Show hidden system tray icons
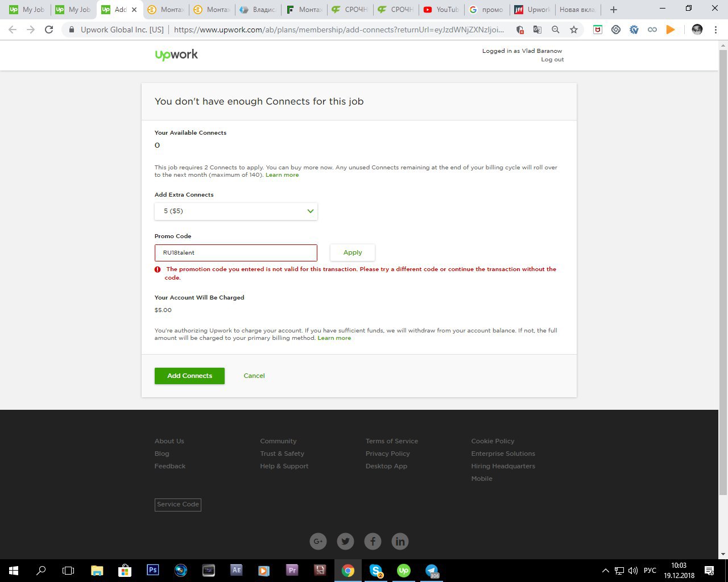 [606, 571]
